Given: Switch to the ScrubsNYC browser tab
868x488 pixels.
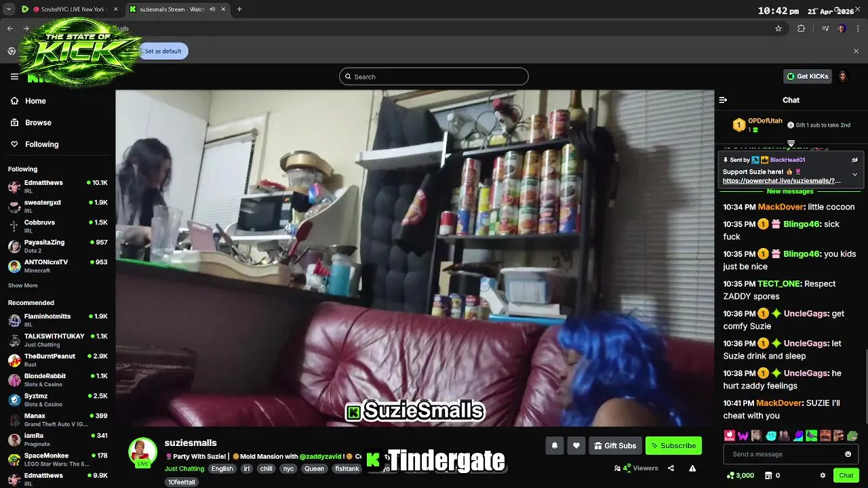Looking at the screenshot, I should pos(71,9).
